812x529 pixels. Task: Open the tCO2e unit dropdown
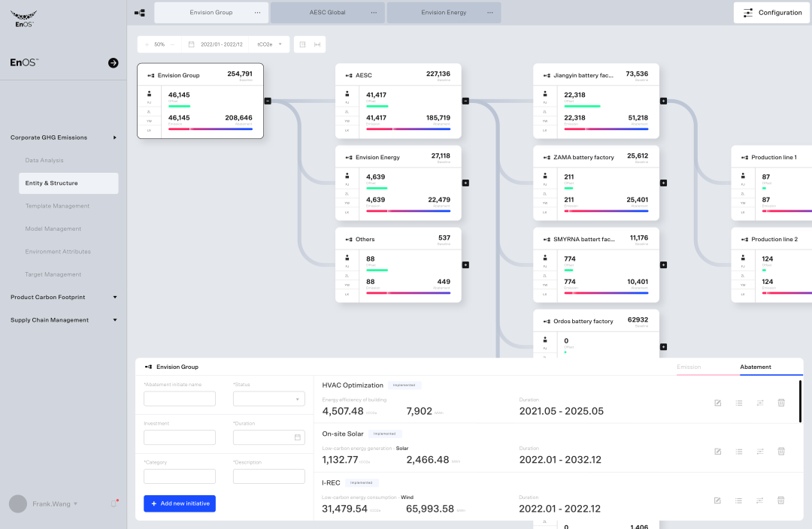pyautogui.click(x=270, y=44)
